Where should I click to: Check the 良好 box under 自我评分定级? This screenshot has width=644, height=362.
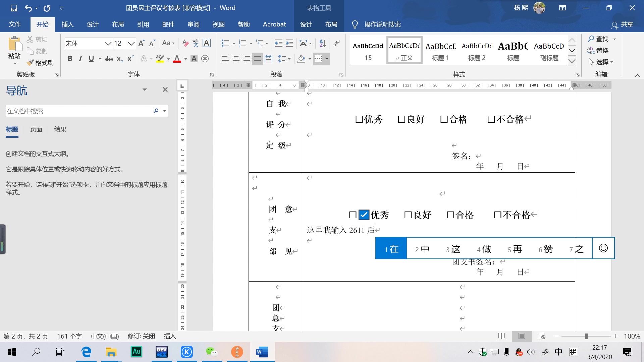pos(401,119)
